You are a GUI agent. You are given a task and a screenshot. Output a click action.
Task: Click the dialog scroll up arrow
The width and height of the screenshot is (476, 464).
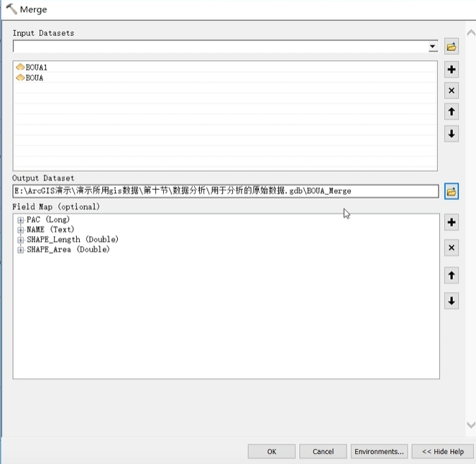pos(471,32)
